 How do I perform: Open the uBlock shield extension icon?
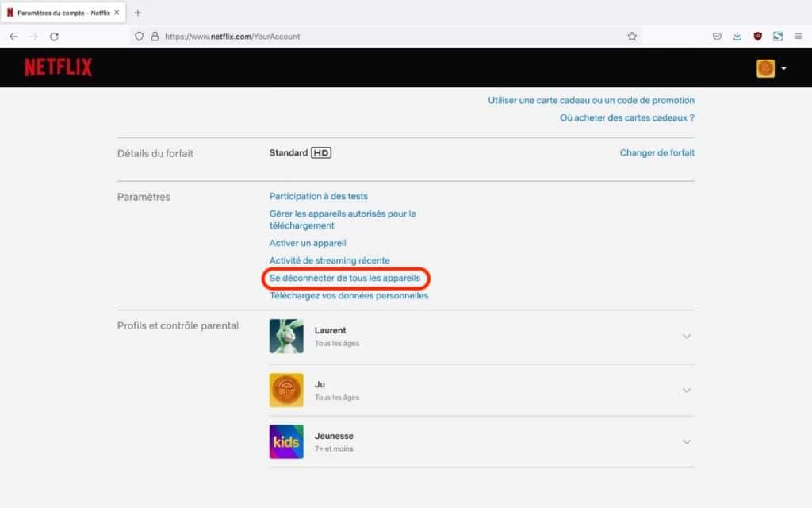click(x=758, y=37)
